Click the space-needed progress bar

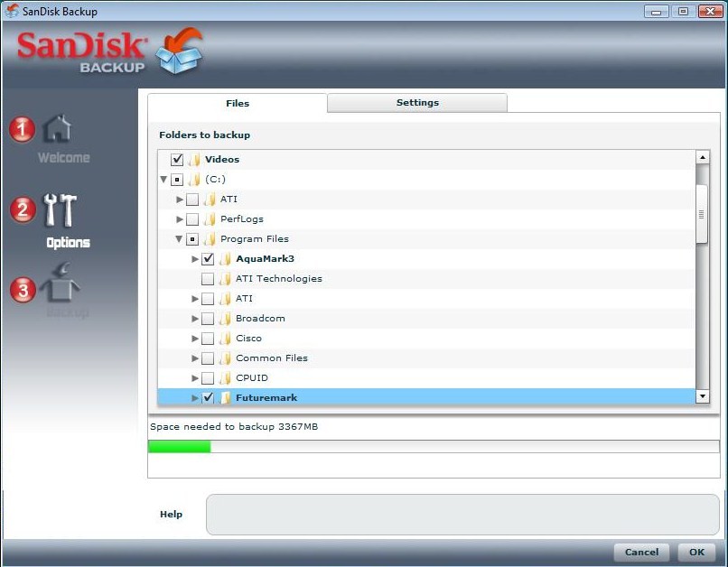point(434,446)
